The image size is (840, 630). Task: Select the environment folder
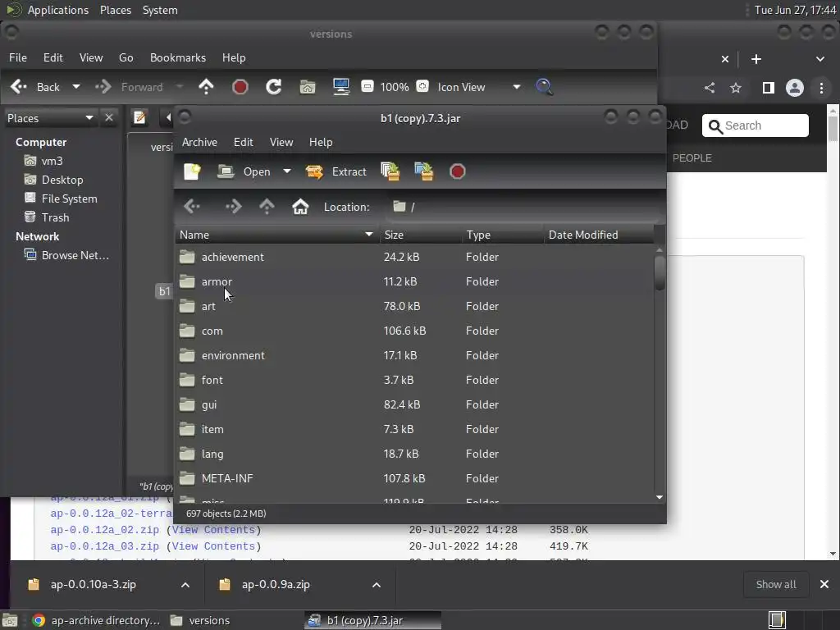[414, 356]
